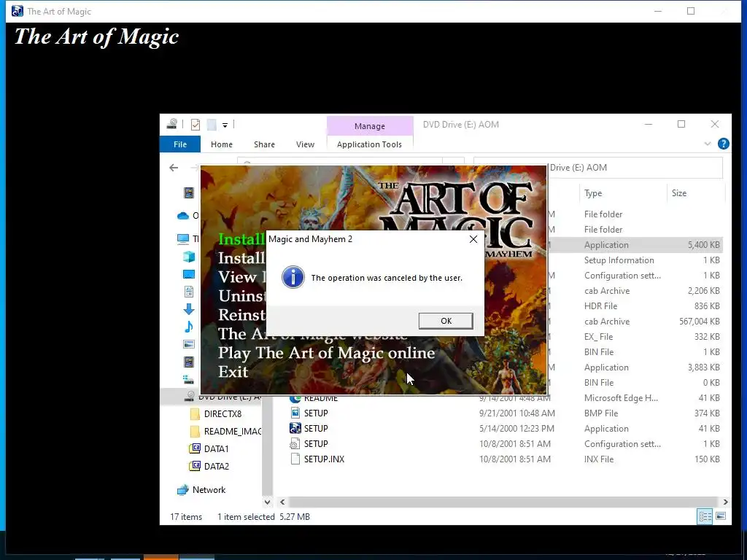The width and height of the screenshot is (747, 560).
Task: Click the Explorer Back arrow
Action: (174, 168)
